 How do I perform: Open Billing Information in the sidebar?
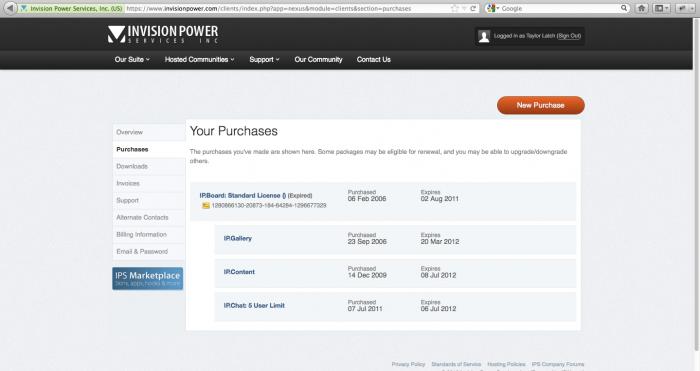[x=149, y=234]
